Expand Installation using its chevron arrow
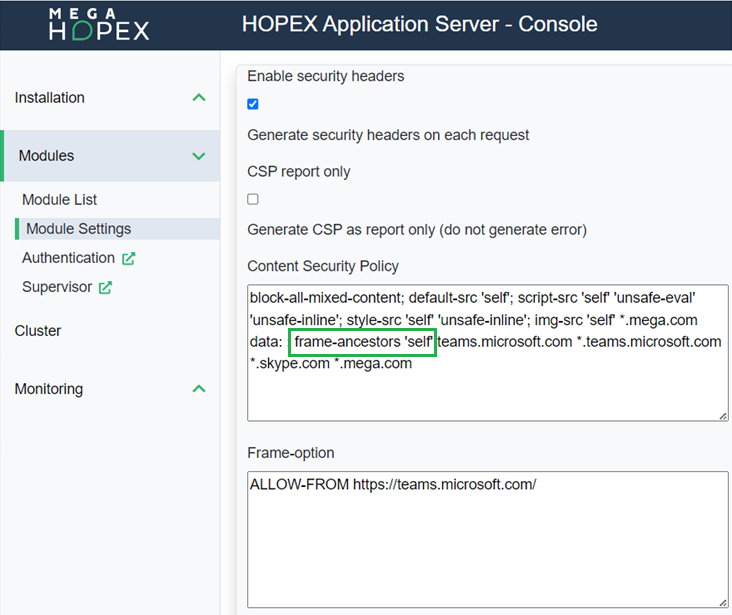 click(x=199, y=98)
